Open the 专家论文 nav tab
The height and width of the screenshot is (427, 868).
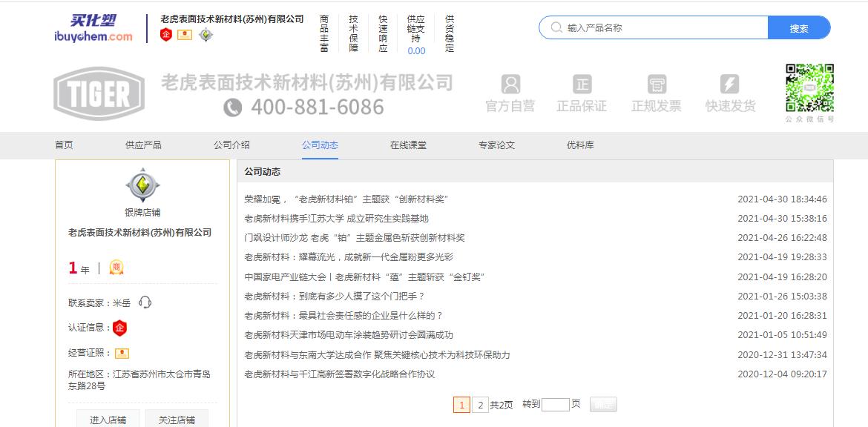496,145
